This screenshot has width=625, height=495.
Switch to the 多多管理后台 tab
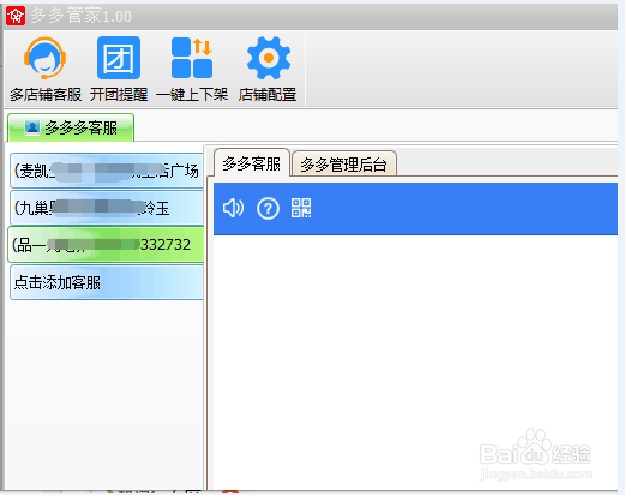(344, 164)
